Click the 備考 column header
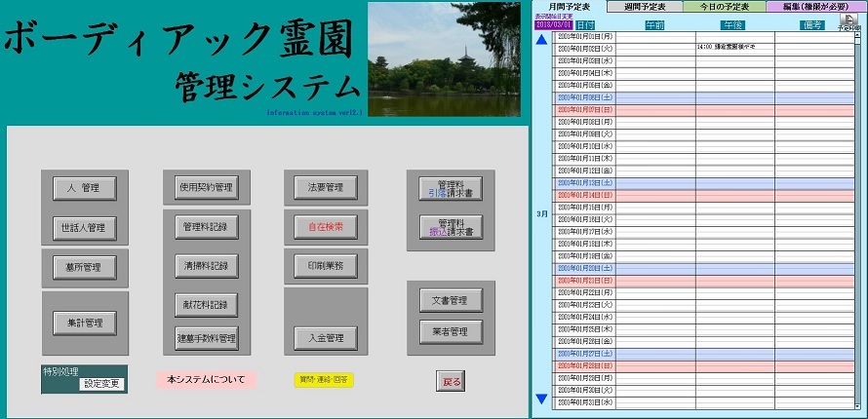The width and height of the screenshot is (868, 419). click(812, 25)
